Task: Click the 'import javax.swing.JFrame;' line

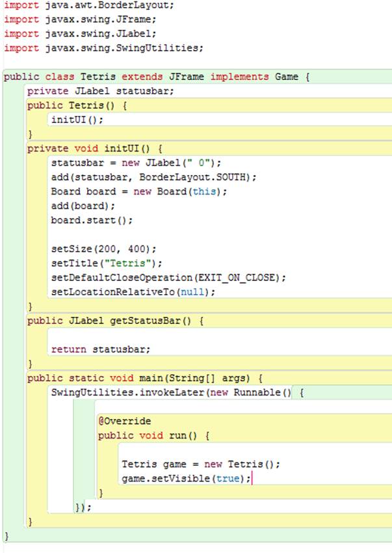Action: pos(80,20)
